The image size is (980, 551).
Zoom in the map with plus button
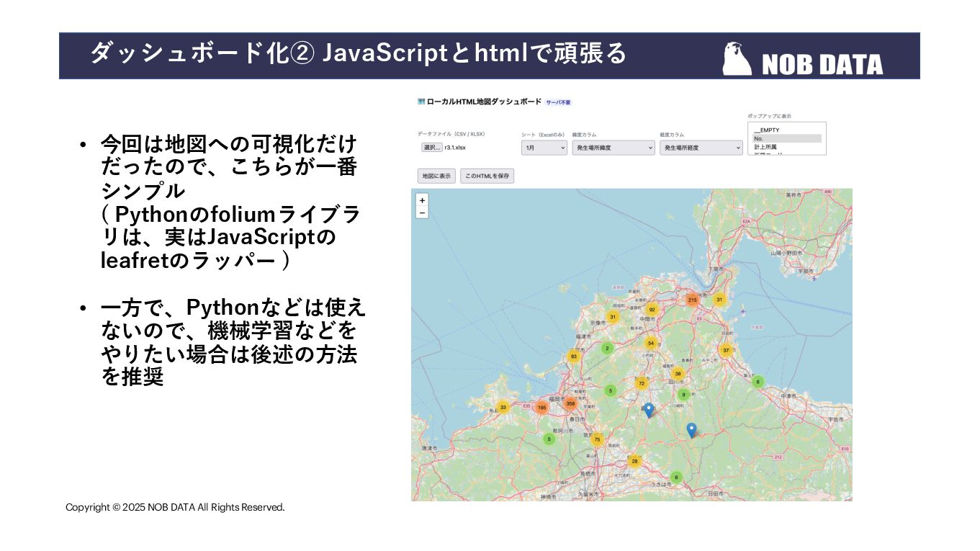[x=422, y=200]
